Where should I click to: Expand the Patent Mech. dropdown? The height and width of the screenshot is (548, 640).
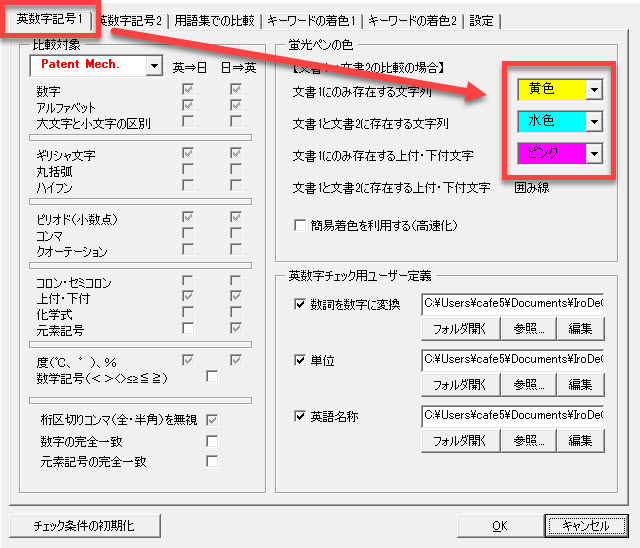click(153, 66)
